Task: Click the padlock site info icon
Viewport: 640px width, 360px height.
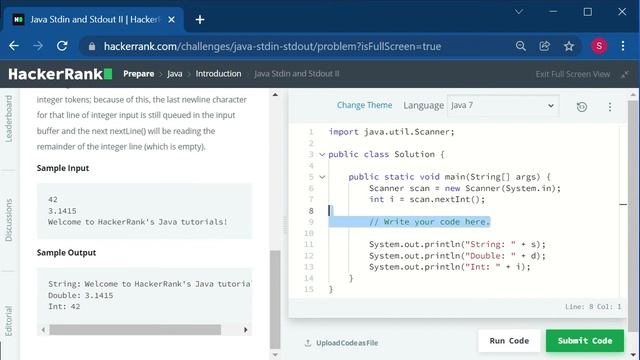Action: (92, 47)
